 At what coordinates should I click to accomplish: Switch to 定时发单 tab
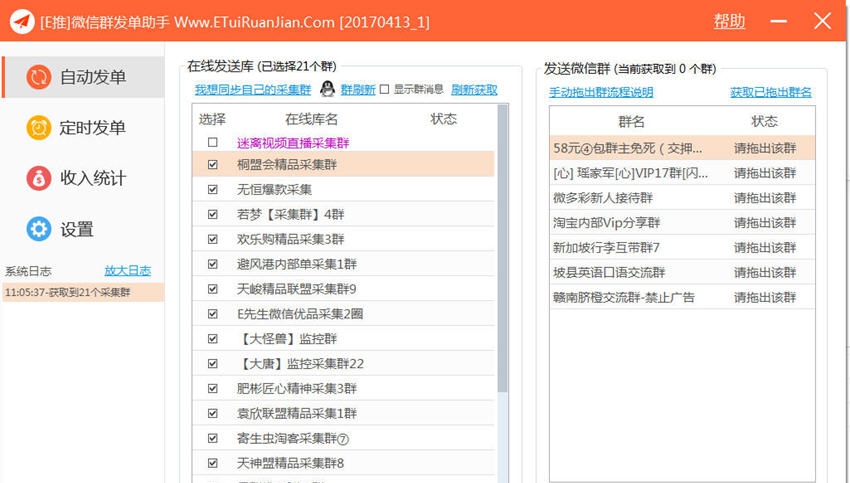click(x=83, y=128)
